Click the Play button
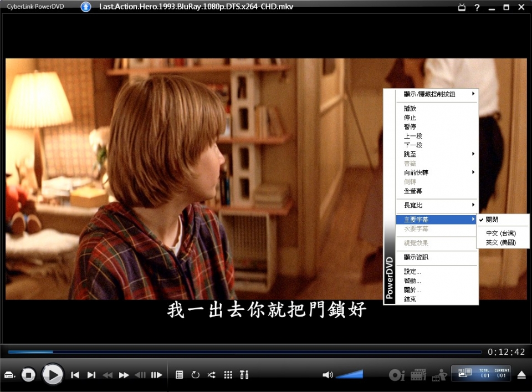 53,375
